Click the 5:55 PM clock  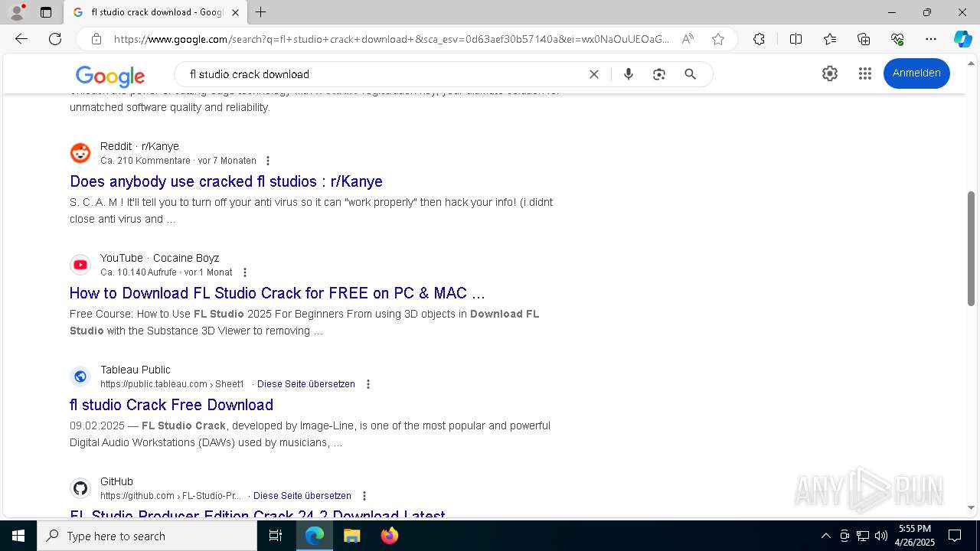tap(915, 529)
